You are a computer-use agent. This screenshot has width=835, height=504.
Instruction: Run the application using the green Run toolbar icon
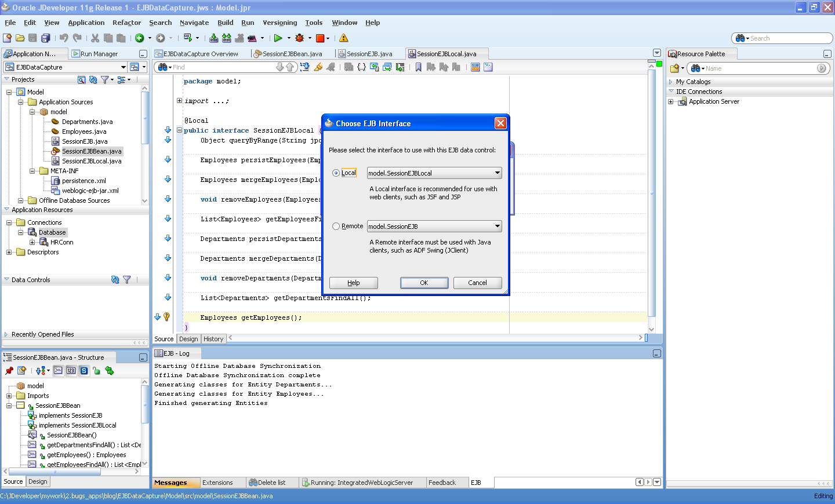point(279,37)
